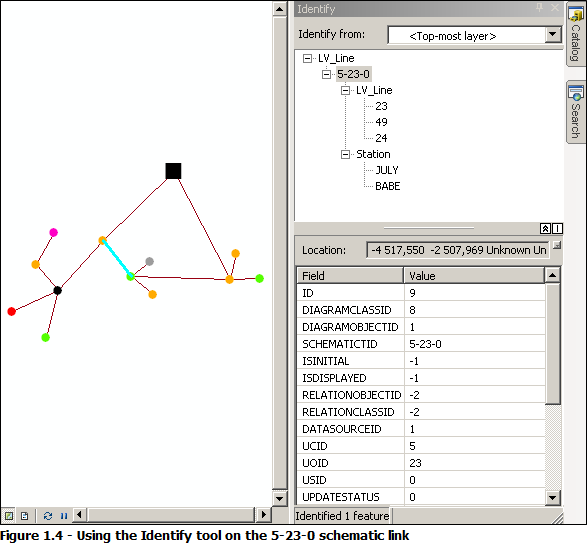Screen dimensions: 587x548
Task: Select the 5-23-0 tree item
Action: (353, 74)
